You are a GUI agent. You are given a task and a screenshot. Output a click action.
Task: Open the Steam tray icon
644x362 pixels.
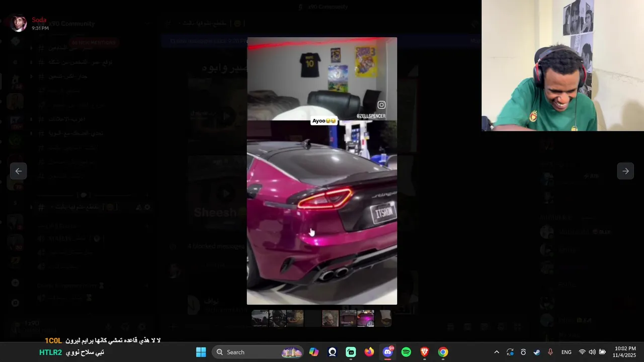pyautogui.click(x=537, y=352)
